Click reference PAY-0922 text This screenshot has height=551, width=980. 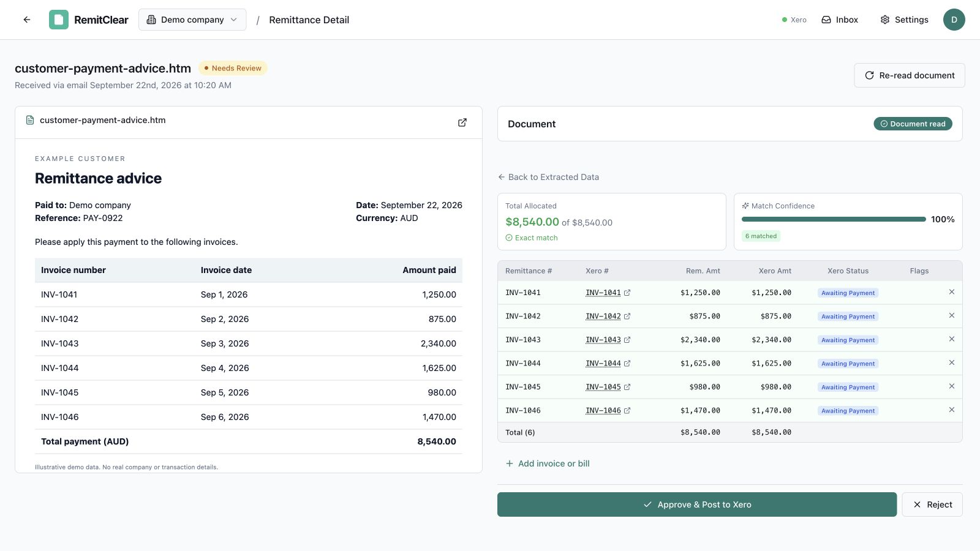(x=103, y=218)
